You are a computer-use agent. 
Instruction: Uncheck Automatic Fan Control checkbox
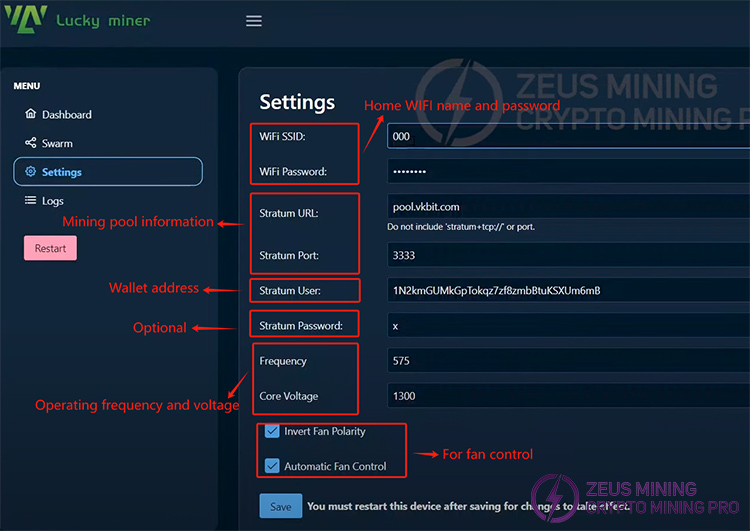click(x=272, y=465)
